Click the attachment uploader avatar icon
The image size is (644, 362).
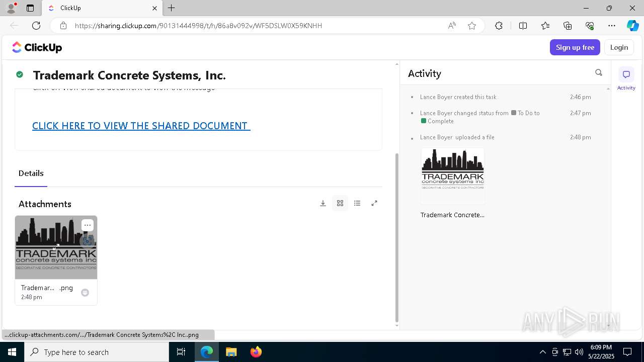coord(85,293)
